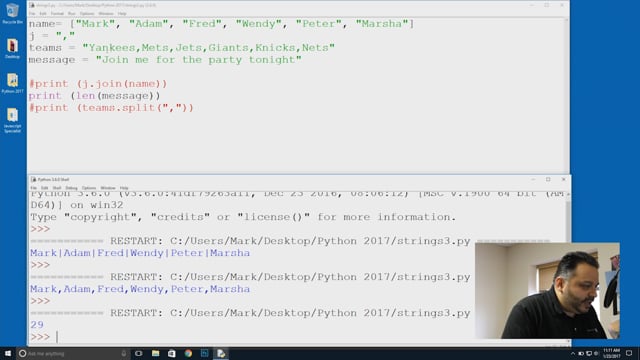640x360 pixels.
Task: Open the File menu in the editor window
Action: tap(32, 14)
